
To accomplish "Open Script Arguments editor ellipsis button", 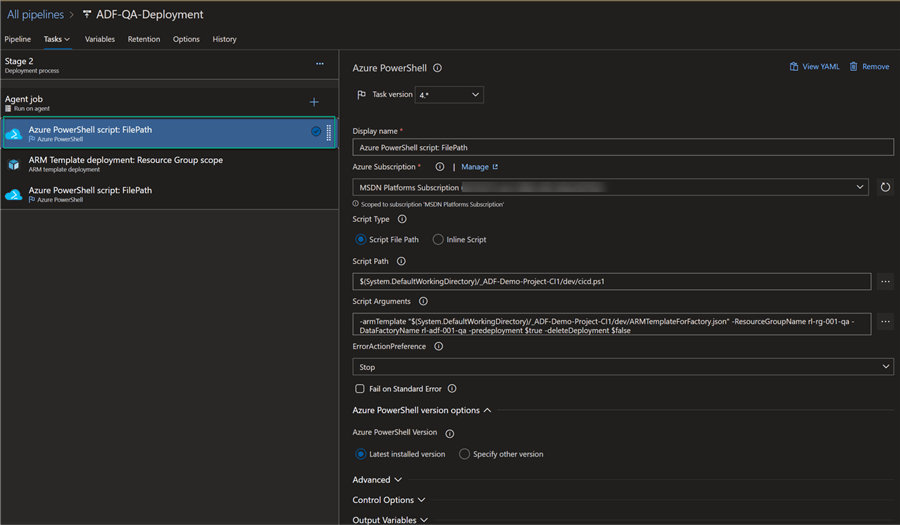I will pyautogui.click(x=885, y=322).
